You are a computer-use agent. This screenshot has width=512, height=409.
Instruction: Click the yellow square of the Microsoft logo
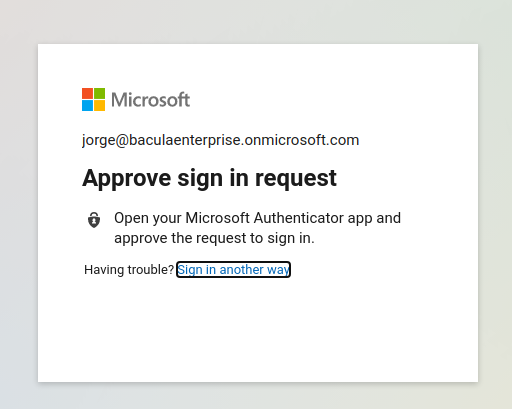click(x=99, y=105)
